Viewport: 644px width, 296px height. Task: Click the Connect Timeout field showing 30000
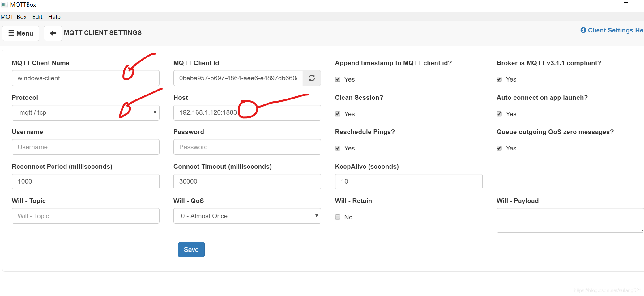point(247,181)
